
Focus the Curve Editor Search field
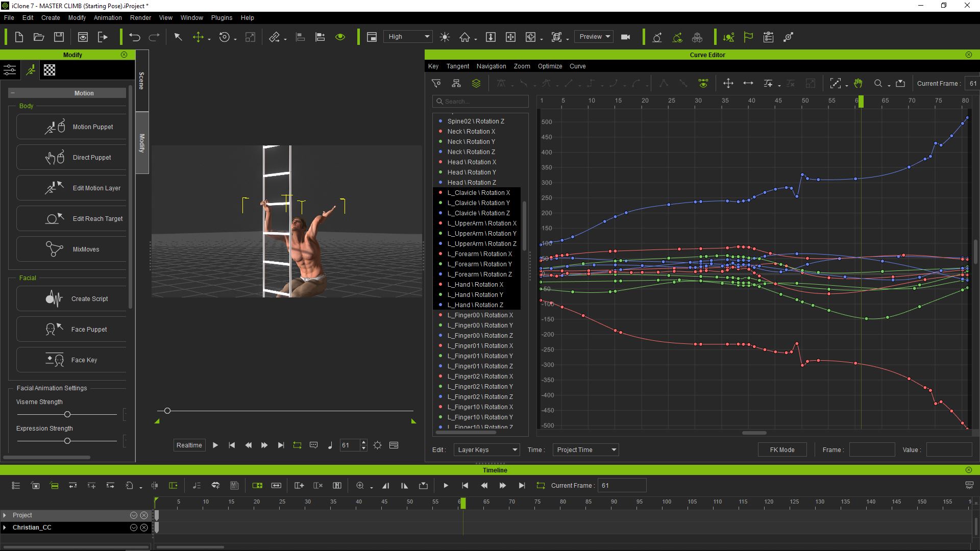click(480, 101)
